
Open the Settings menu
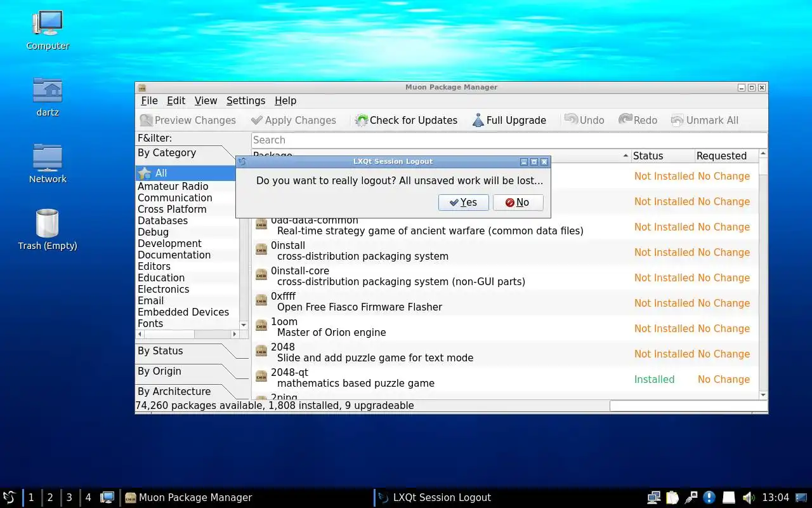coord(246,100)
